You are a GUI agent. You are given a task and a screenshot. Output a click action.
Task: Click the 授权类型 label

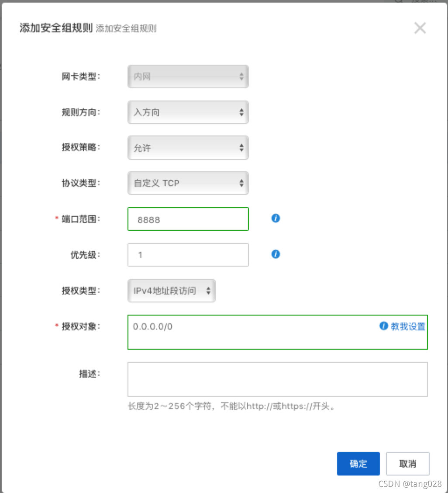click(x=80, y=291)
